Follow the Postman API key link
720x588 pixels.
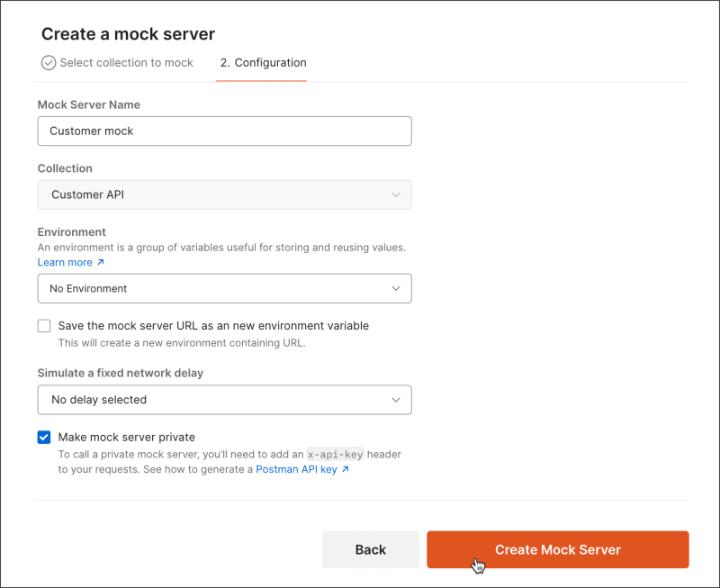point(296,469)
